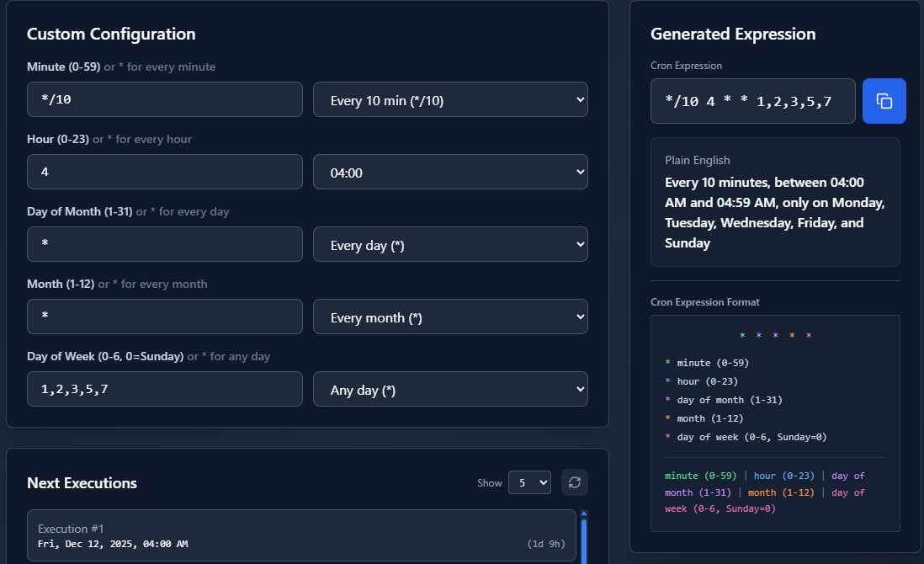The width and height of the screenshot is (924, 564).
Task: Open the Every 10 min minute preset dropdown
Action: click(450, 99)
